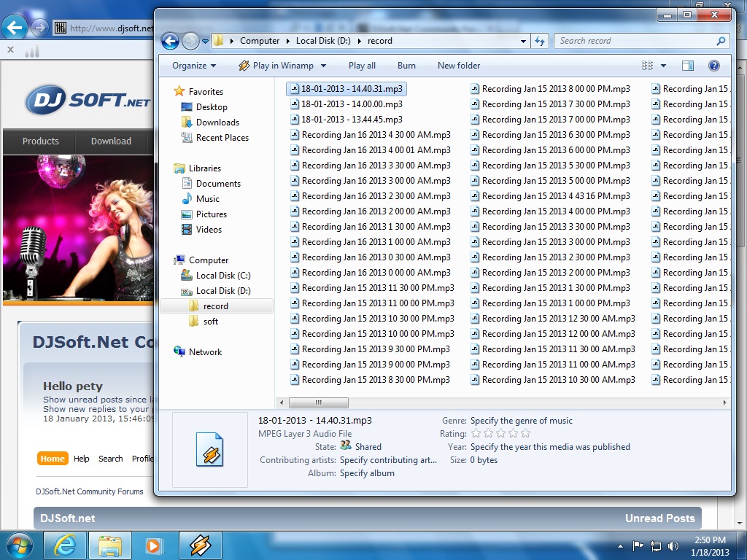Viewport: 747px width, 560px height.
Task: Open Documents library in navigation pane
Action: [218, 183]
